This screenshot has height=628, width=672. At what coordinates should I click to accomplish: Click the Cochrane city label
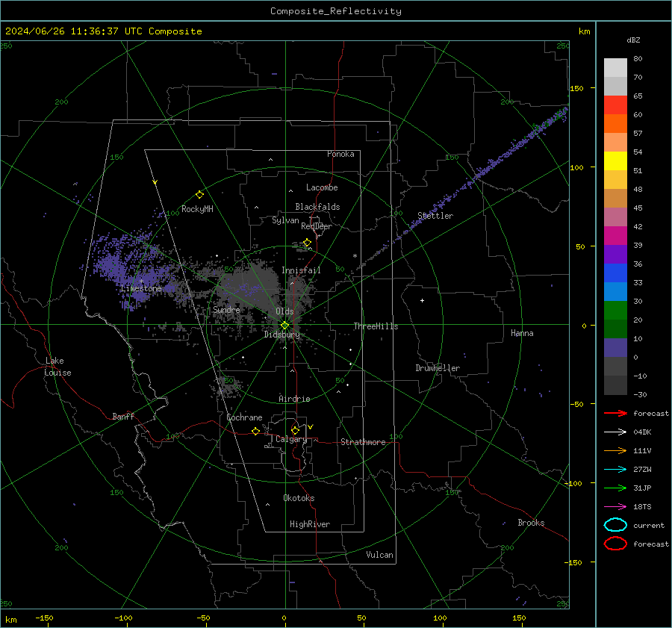tap(244, 417)
